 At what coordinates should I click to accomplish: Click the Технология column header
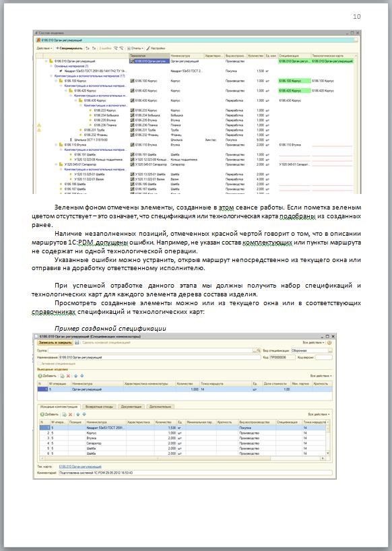[150, 55]
